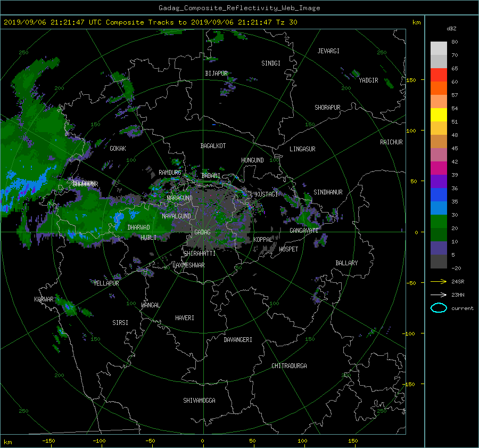Viewport: 479px width, 448px height.
Task: Click the LINGASUR city label
Action: (302, 149)
